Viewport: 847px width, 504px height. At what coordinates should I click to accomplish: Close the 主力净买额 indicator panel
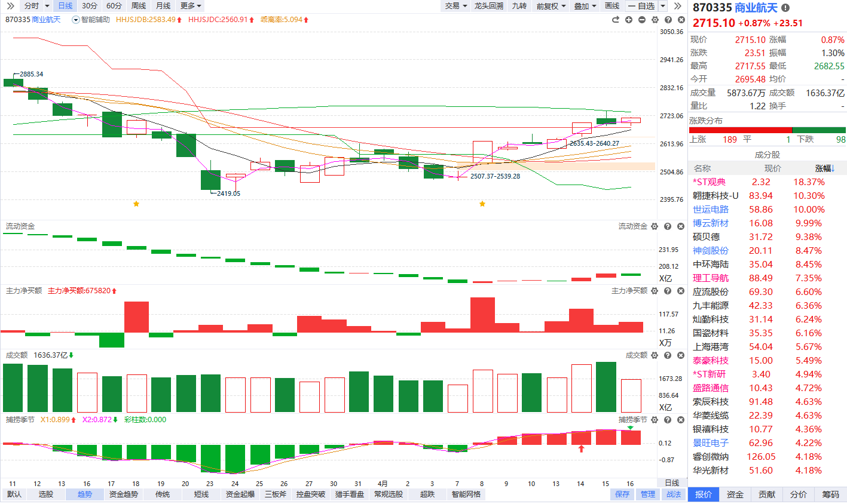(681, 291)
